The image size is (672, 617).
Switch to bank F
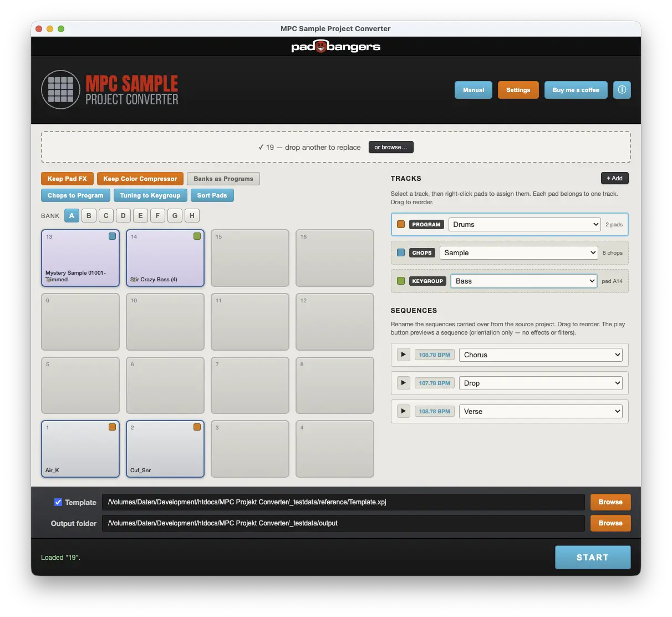pyautogui.click(x=157, y=215)
